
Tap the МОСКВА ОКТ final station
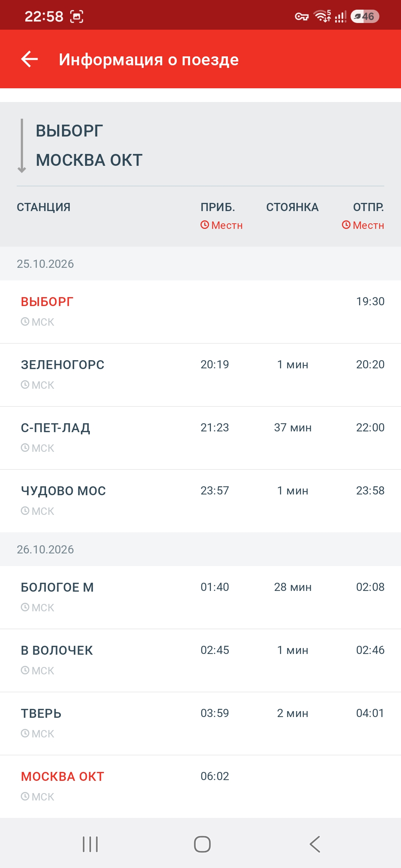tap(200, 787)
